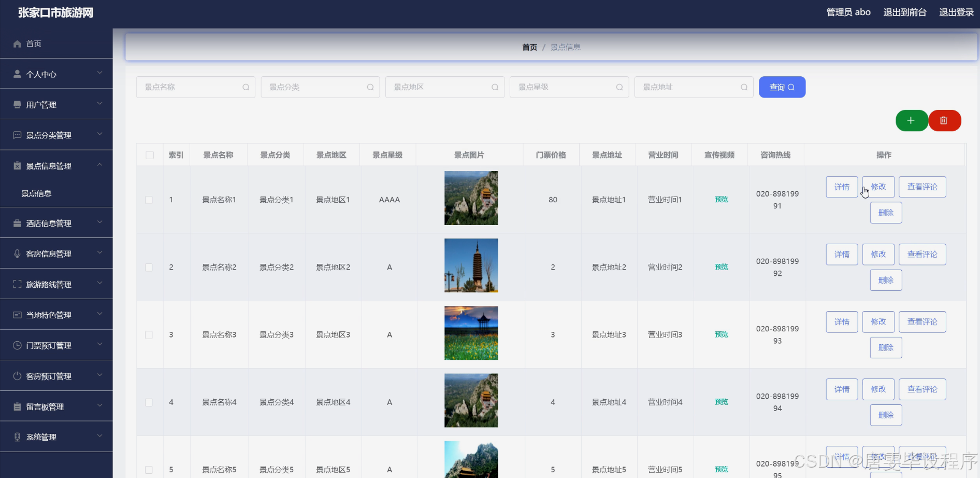Click 预览 video link for 景点名称1
Image resolution: width=980 pixels, height=478 pixels.
pos(722,200)
